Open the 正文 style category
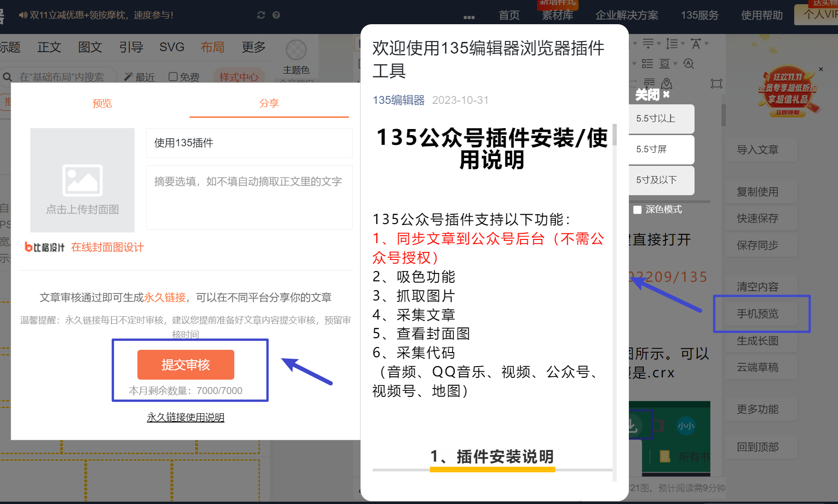 click(x=49, y=47)
